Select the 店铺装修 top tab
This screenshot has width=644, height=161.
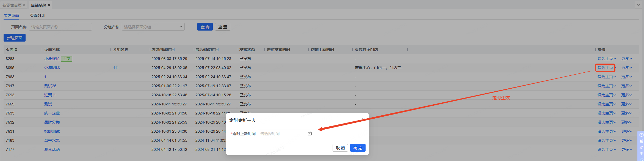tap(39, 5)
